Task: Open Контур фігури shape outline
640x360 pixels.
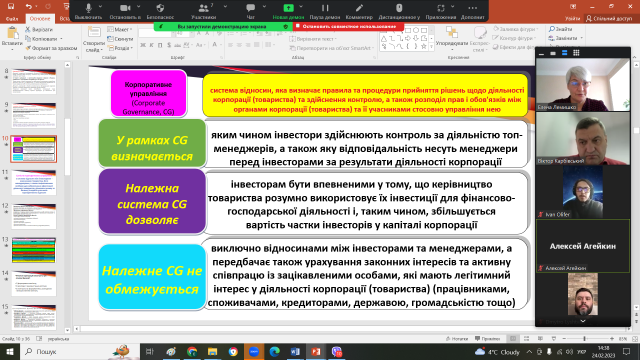Action: (x=514, y=38)
